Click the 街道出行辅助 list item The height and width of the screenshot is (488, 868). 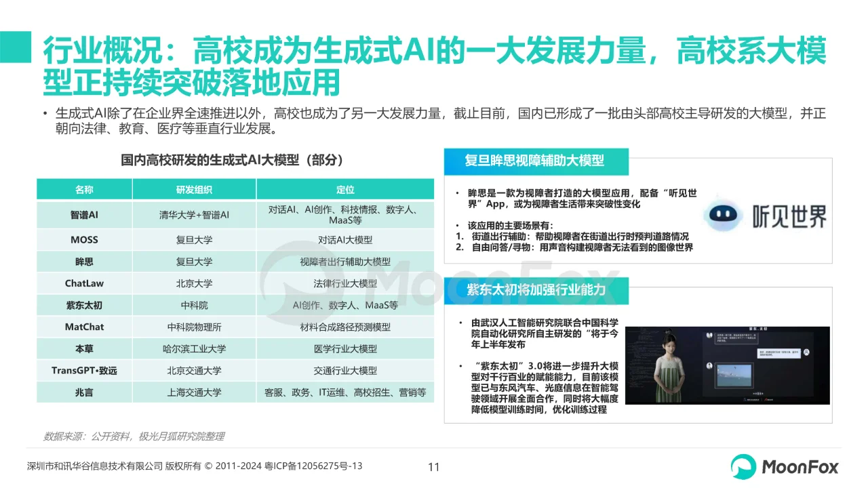(x=572, y=237)
